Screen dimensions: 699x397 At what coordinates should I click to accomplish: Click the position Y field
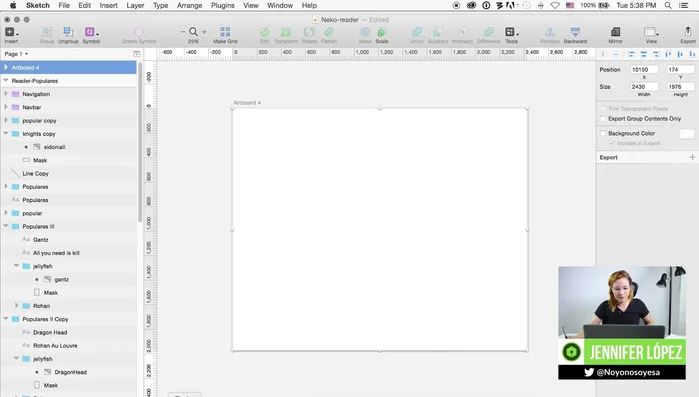[x=680, y=70]
